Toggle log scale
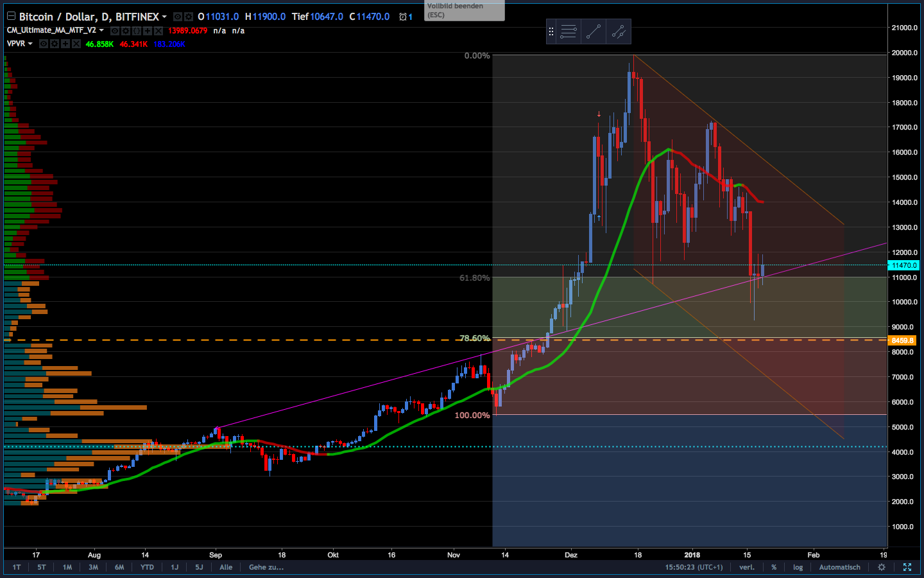The image size is (924, 578). pos(798,567)
